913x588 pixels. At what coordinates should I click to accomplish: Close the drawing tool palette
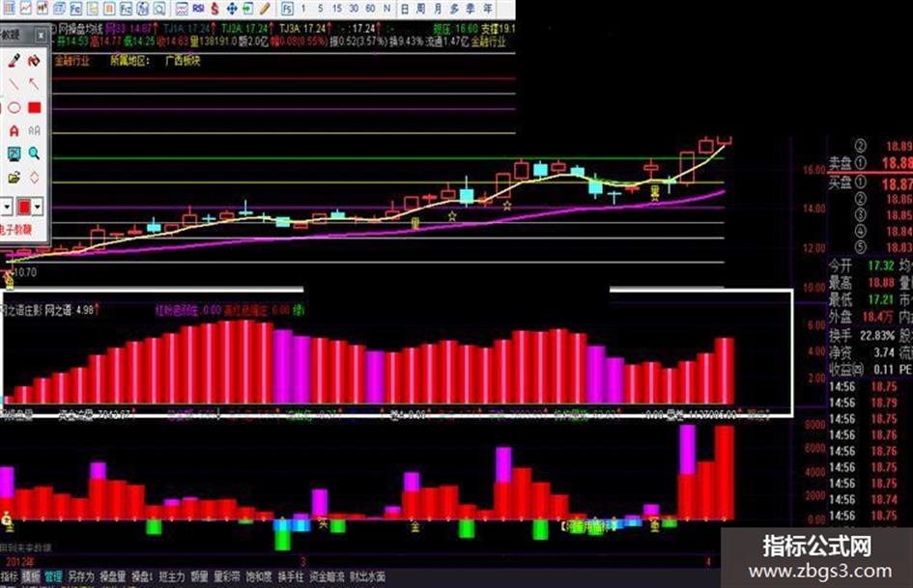coord(41,36)
